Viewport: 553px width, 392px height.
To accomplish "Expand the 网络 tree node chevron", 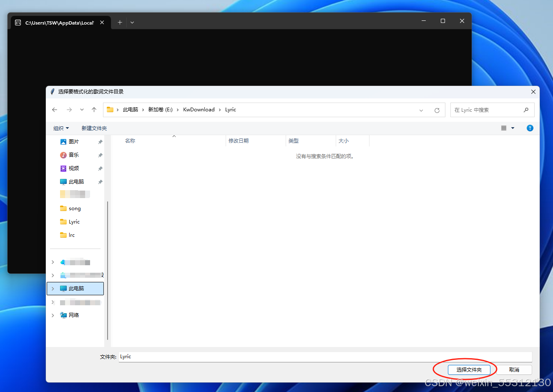I will point(53,315).
